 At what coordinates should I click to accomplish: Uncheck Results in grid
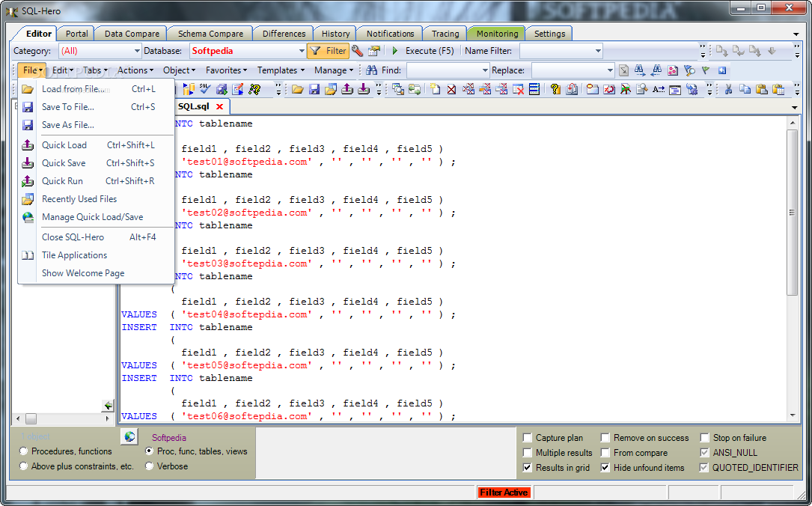coord(527,468)
